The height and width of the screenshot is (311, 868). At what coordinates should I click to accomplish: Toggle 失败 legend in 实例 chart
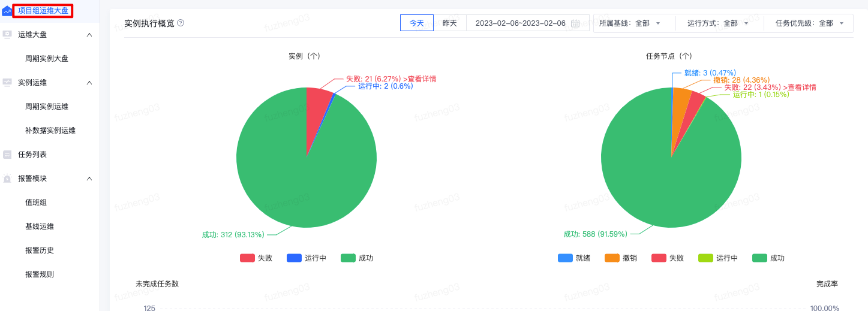pyautogui.click(x=256, y=258)
